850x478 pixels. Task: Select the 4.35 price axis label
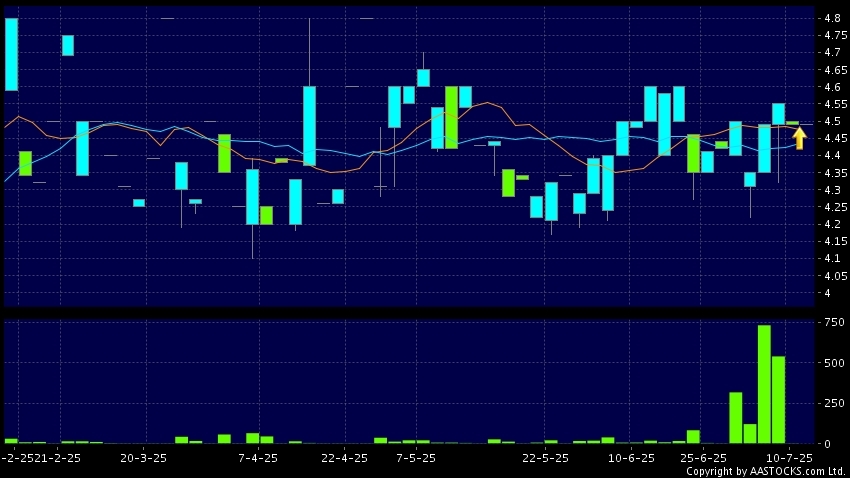(835, 173)
